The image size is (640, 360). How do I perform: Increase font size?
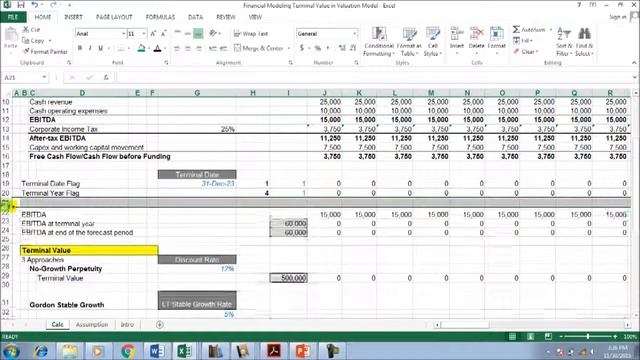[x=153, y=33]
